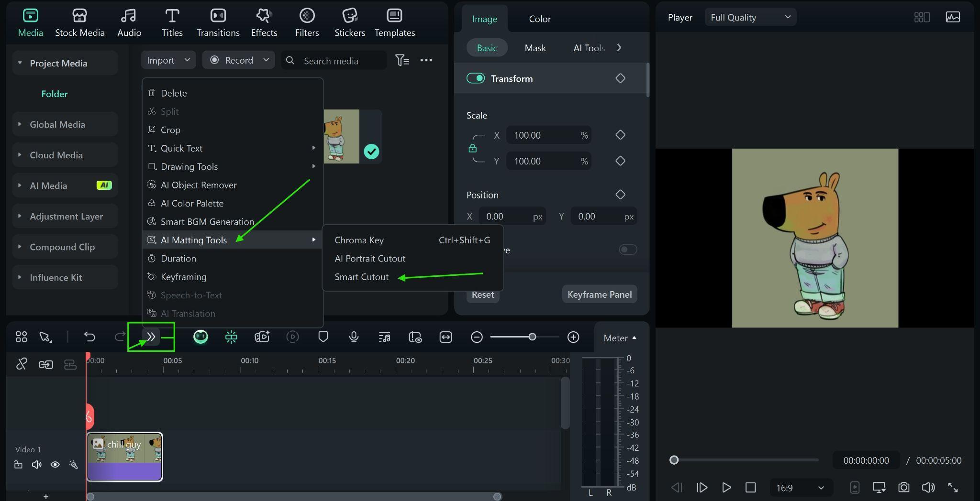This screenshot has width=980, height=501.
Task: Open the Record dropdown
Action: point(239,60)
